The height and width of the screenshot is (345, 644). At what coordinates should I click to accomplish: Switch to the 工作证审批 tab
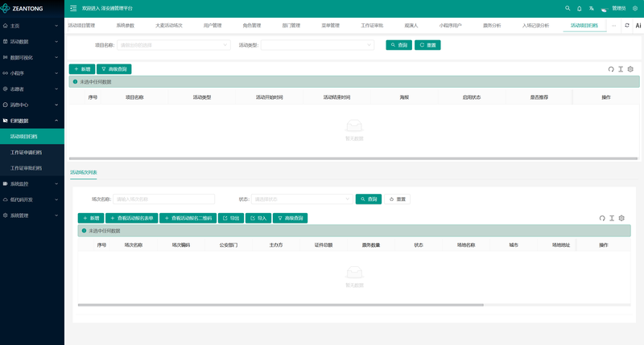372,26
